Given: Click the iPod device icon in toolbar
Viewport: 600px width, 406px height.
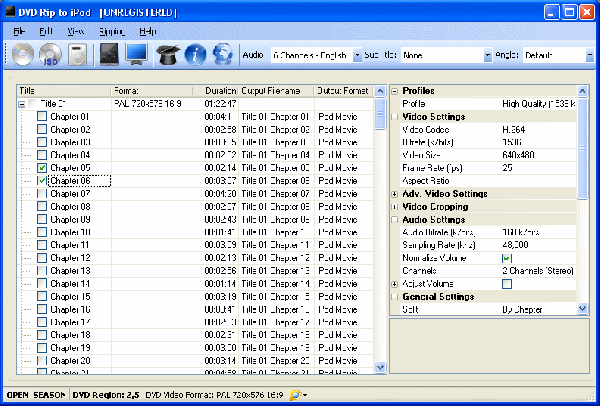Looking at the screenshot, I should point(78,54).
